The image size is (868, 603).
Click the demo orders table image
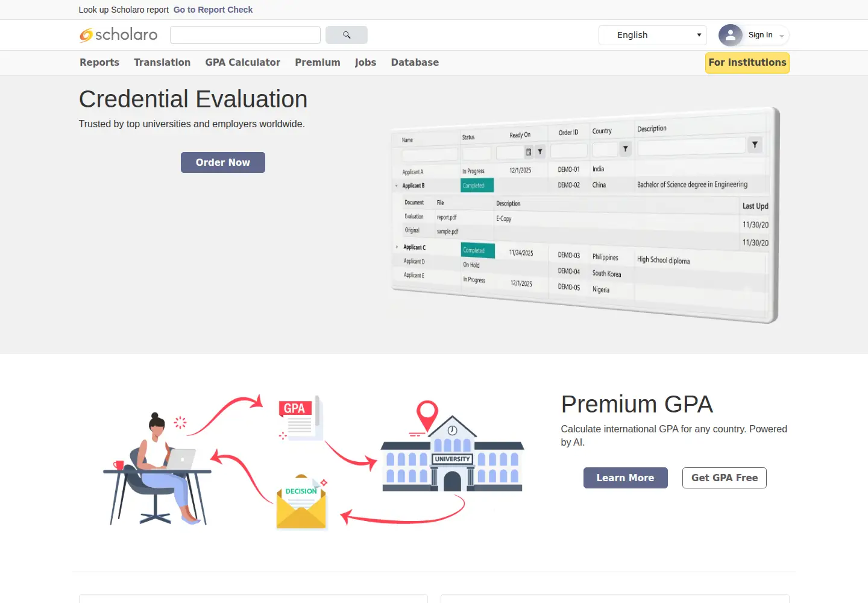point(585,215)
